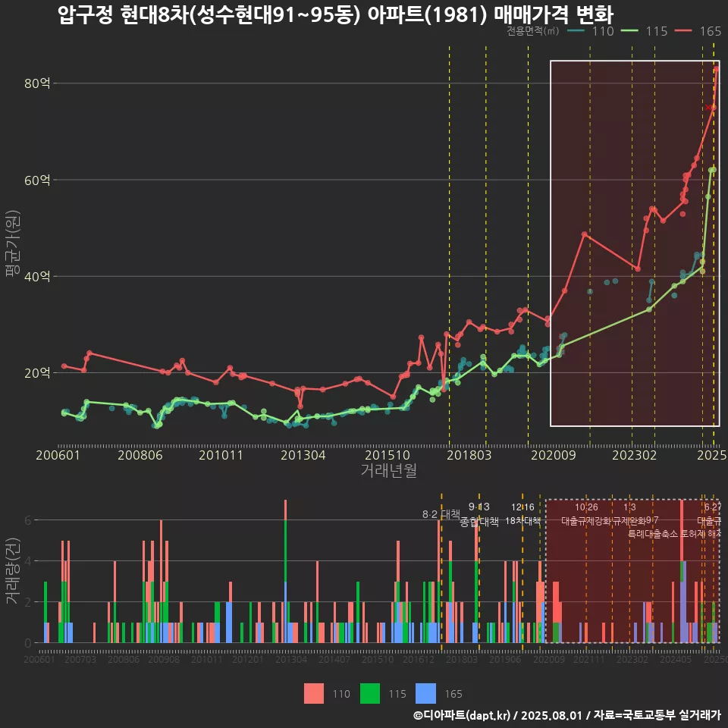Click the 20억 y-axis label
This screenshot has width=728, height=728.
[x=37, y=373]
